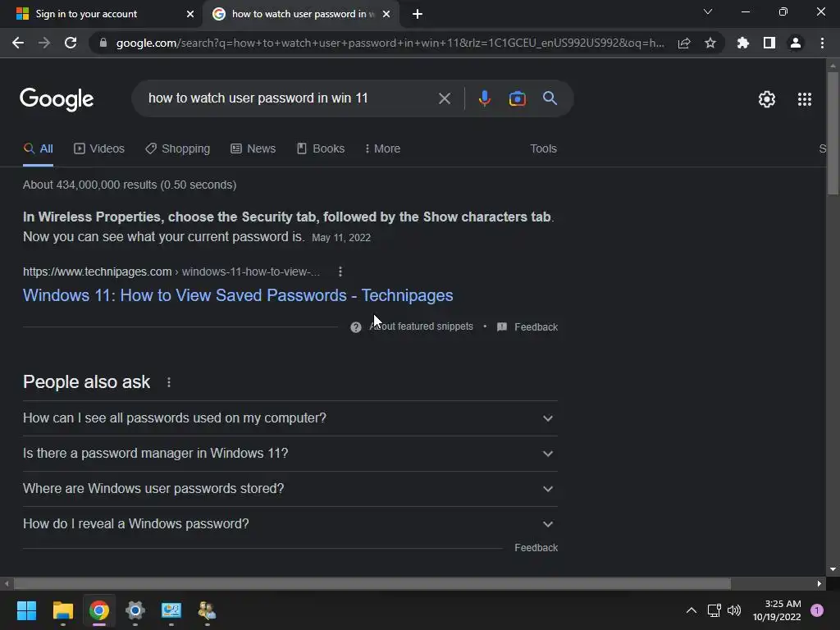
Task: Expand 'How do I reveal a Windows password?'
Action: (290, 524)
